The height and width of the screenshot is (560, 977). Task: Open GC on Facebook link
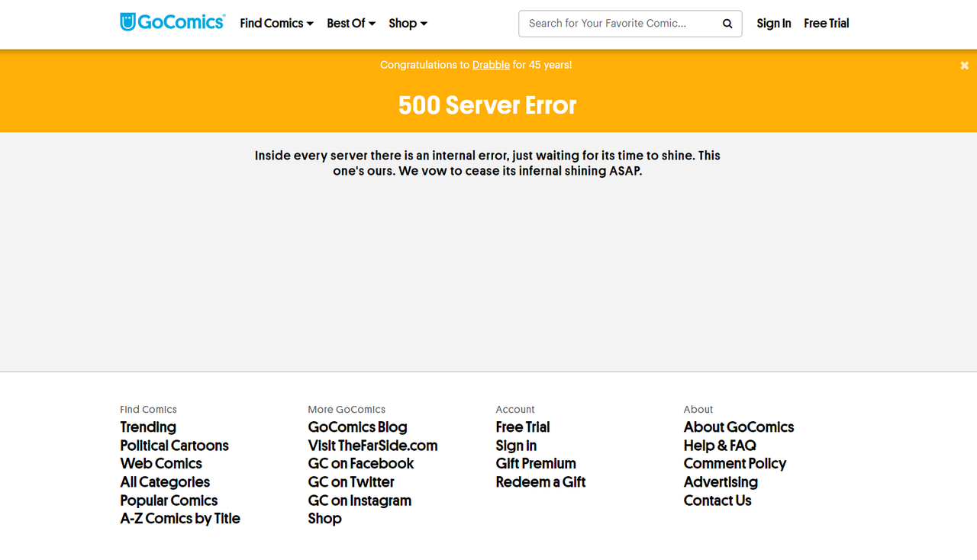pyautogui.click(x=360, y=464)
